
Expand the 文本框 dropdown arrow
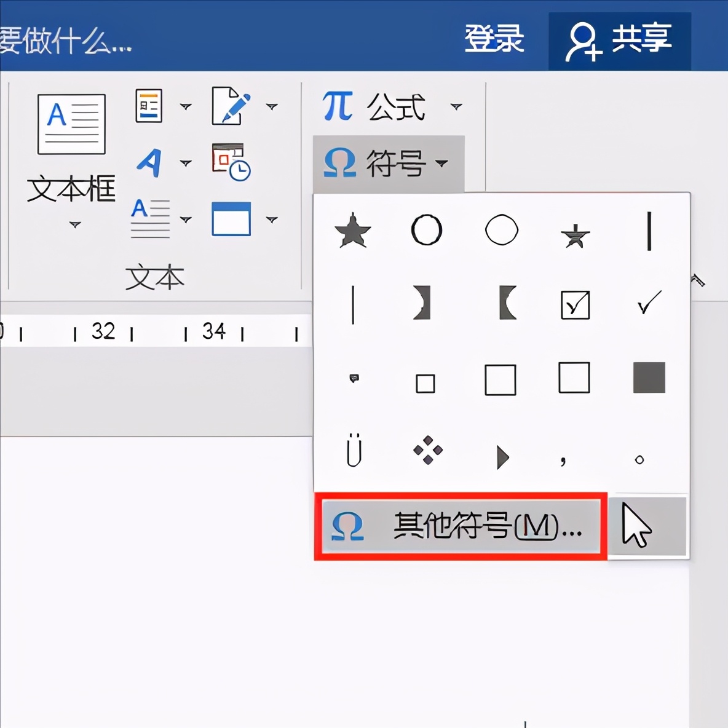(x=75, y=224)
